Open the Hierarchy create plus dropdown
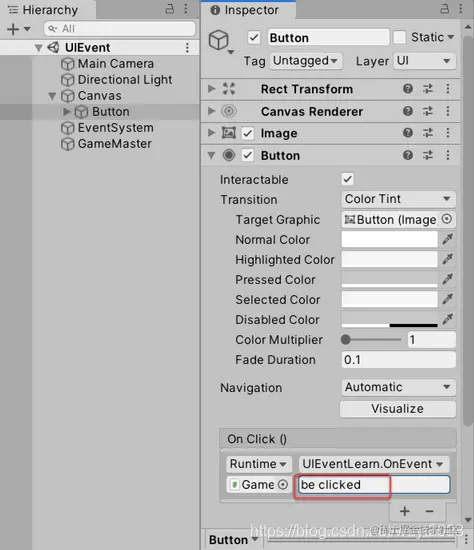474x550 pixels. (x=19, y=29)
